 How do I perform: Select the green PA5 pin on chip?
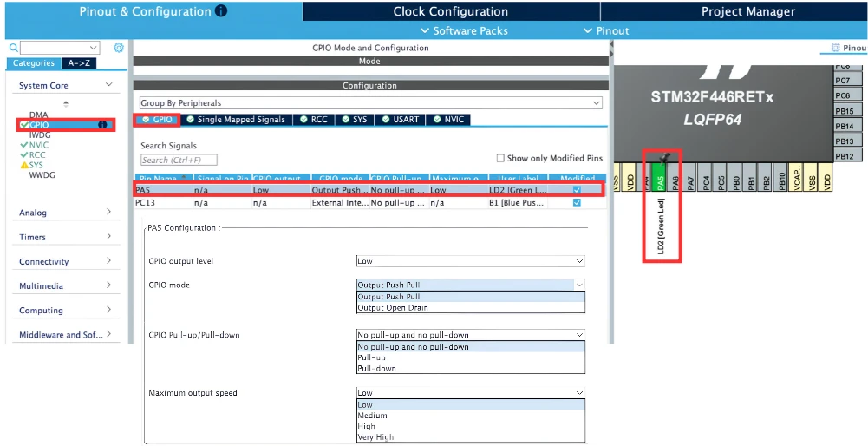pos(659,177)
